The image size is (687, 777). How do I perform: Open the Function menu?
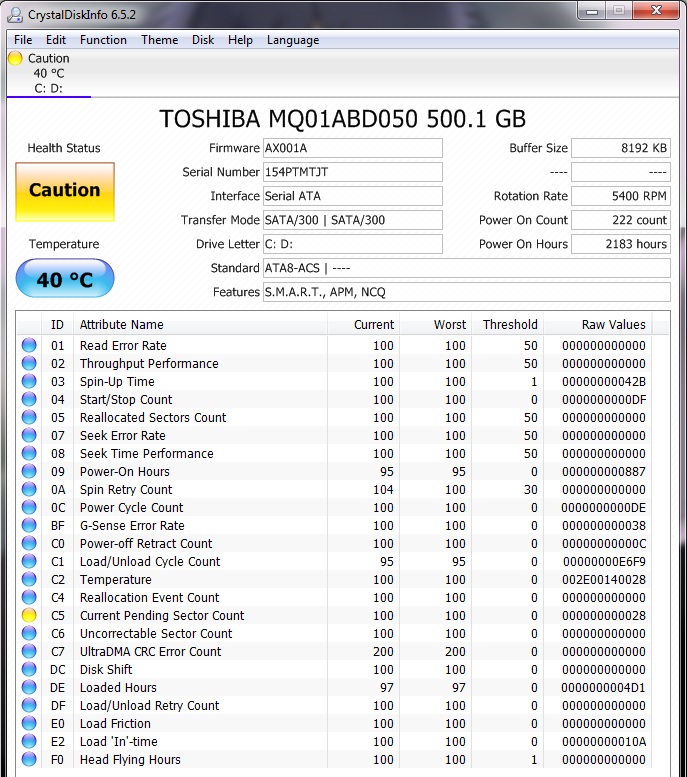103,40
